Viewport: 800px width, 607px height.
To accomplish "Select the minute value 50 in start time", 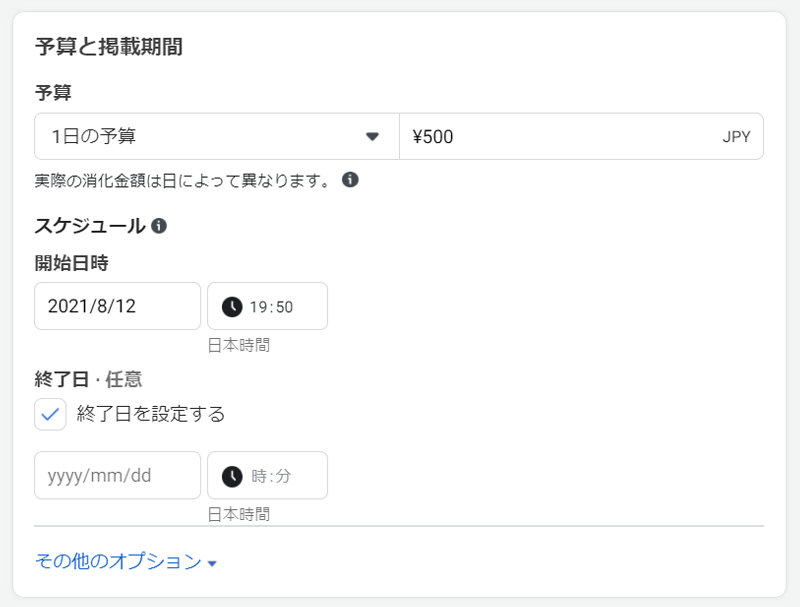I will (284, 307).
